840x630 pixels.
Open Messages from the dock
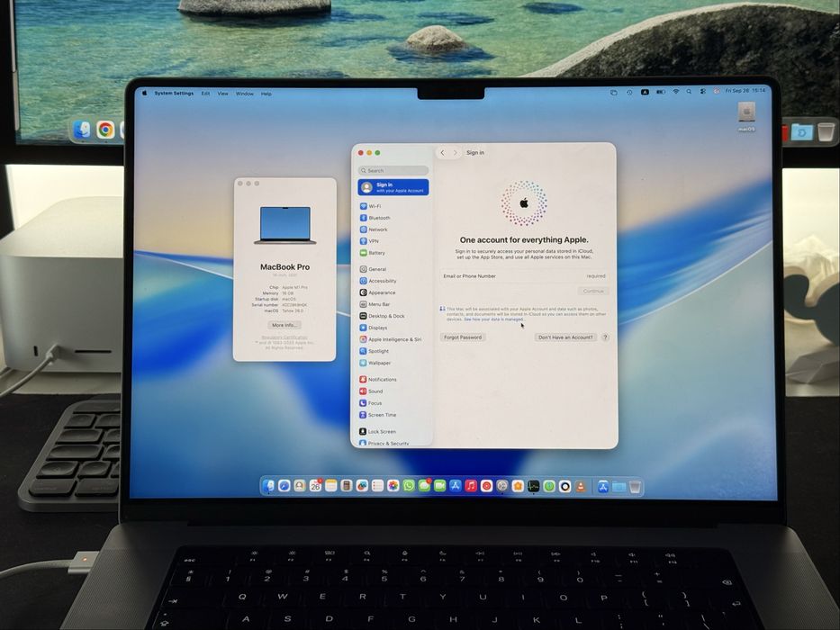click(x=424, y=486)
